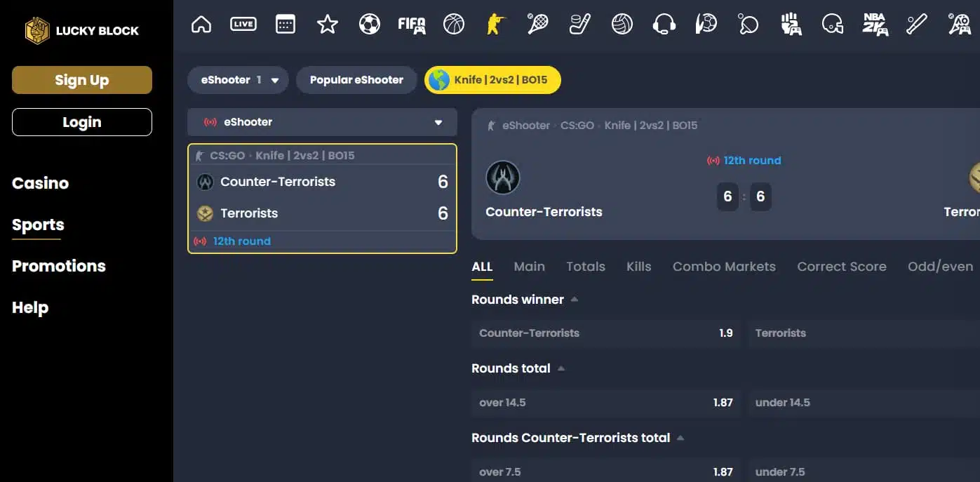Select the fist with gamepad icon
The image size is (980, 482).
tap(791, 25)
